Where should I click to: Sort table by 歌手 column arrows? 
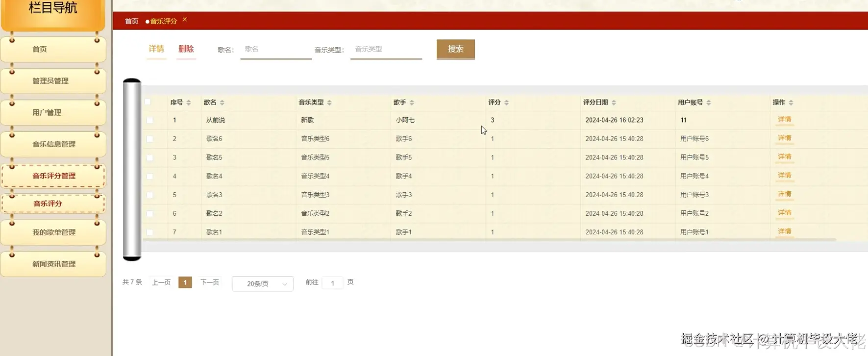[x=412, y=102]
